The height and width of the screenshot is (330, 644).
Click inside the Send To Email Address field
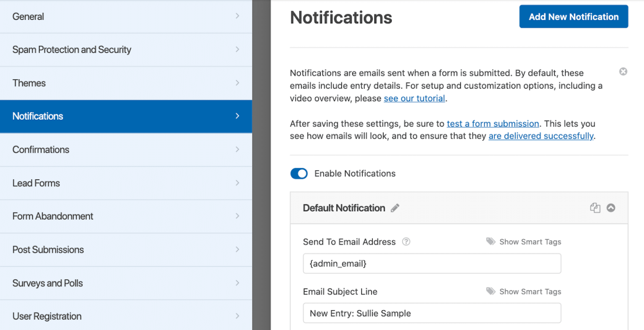432,263
